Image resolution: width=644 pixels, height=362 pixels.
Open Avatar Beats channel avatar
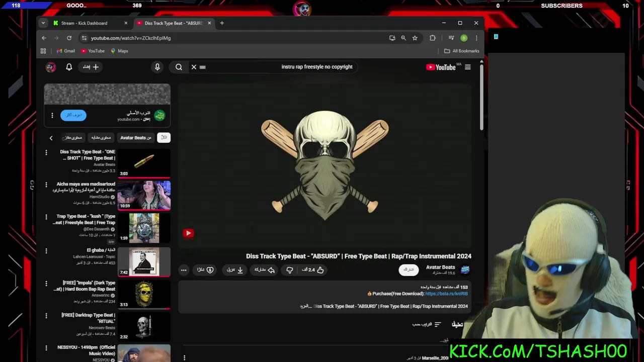(x=465, y=270)
